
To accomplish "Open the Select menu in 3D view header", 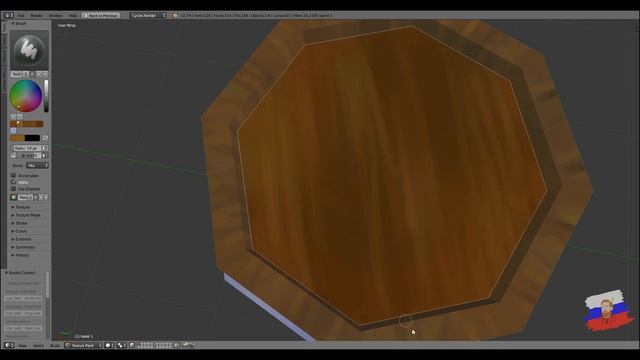I will [38, 345].
